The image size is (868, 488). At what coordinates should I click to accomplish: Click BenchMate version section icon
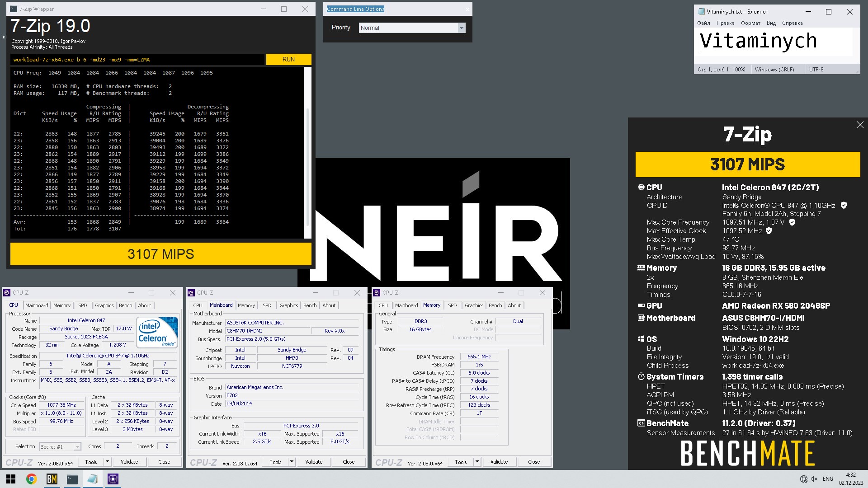pos(641,423)
